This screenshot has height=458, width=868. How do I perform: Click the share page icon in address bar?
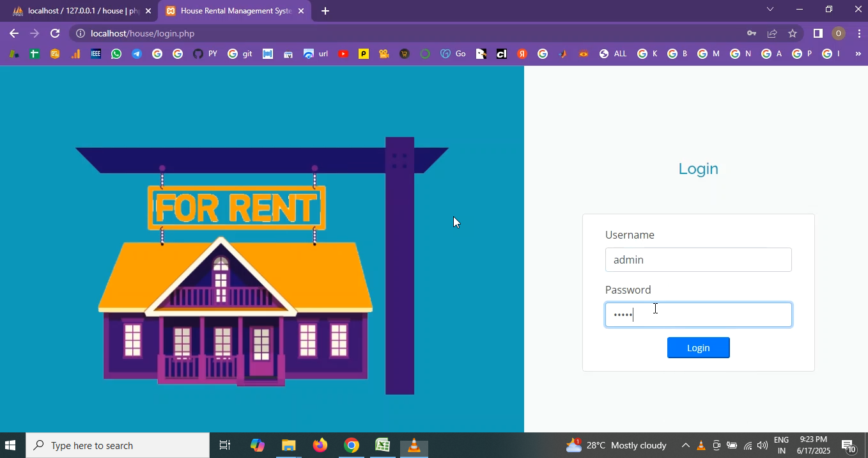[772, 33]
